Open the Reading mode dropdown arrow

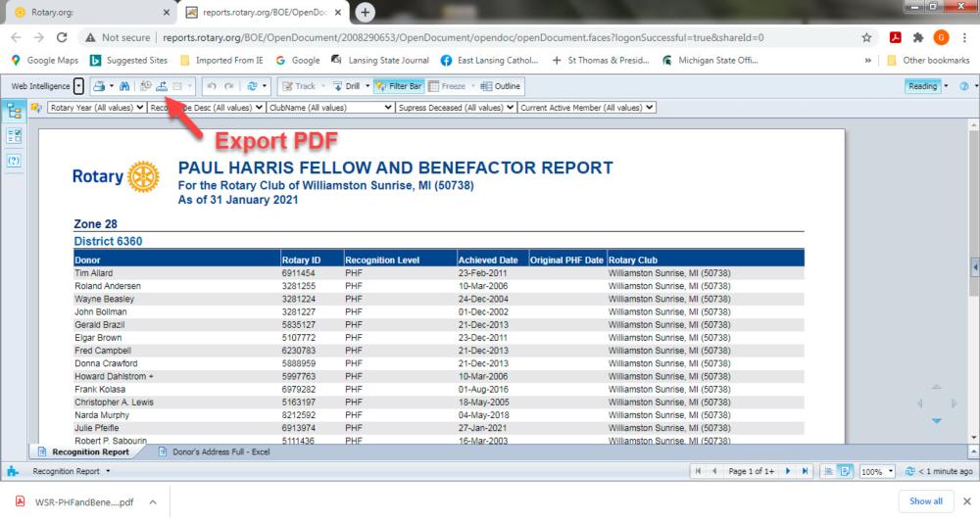pyautogui.click(x=946, y=86)
